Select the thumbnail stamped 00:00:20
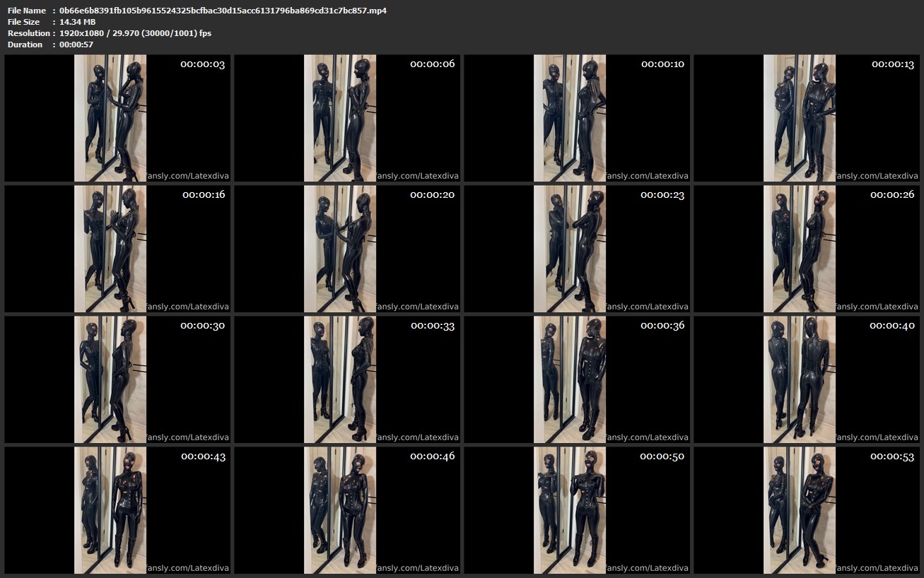This screenshot has height=578, width=924. coord(347,249)
